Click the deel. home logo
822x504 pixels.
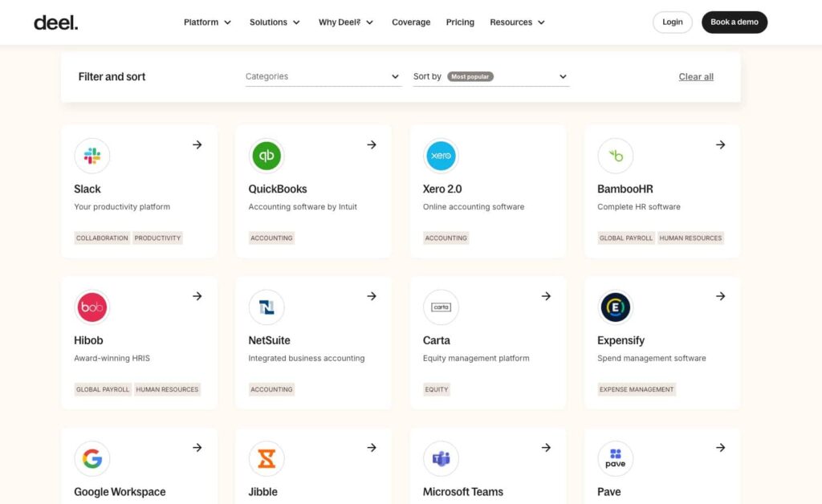pyautogui.click(x=56, y=22)
